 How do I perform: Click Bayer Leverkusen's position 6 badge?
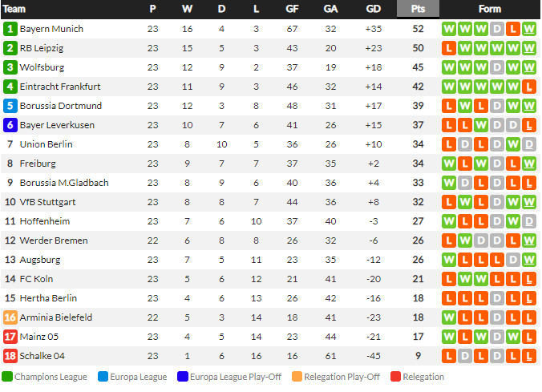10,125
